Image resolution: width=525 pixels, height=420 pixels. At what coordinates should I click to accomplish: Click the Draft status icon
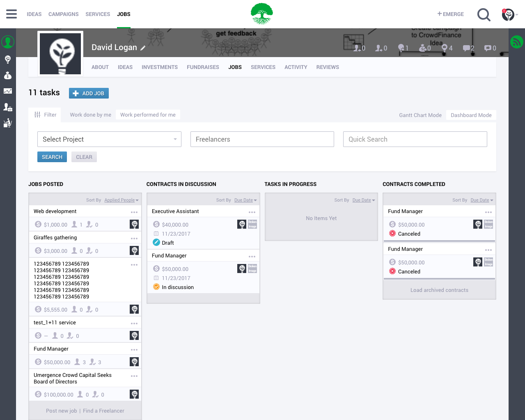[156, 242]
